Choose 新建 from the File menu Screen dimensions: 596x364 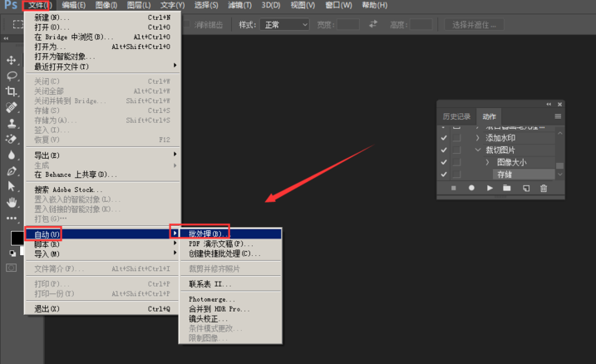[101, 17]
